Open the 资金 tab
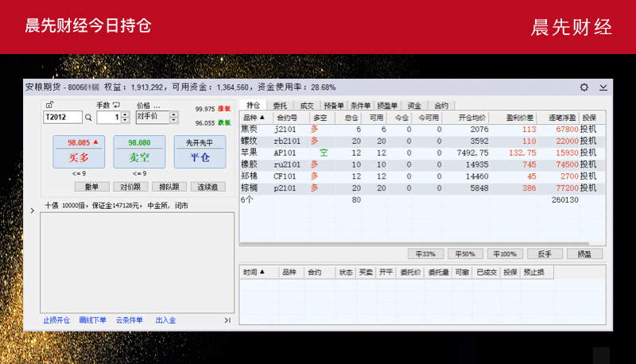Viewport: 636px width, 364px height. coord(414,105)
